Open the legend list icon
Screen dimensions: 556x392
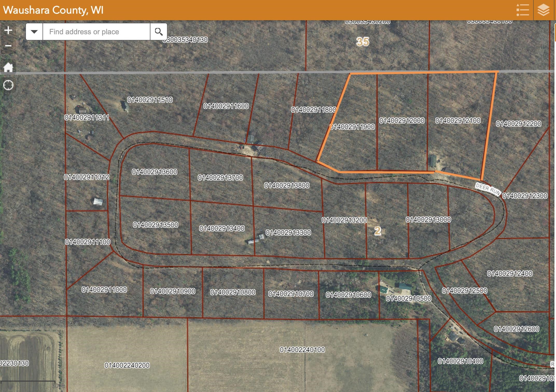522,10
